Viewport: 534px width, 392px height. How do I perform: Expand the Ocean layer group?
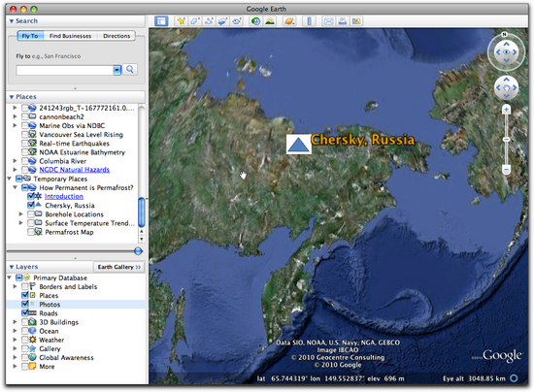(15, 331)
